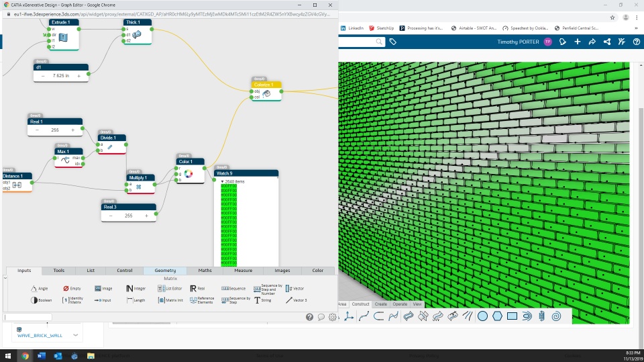Viewport: 644px width, 362px height.
Task: Add an Integer input node
Action: pos(136,288)
